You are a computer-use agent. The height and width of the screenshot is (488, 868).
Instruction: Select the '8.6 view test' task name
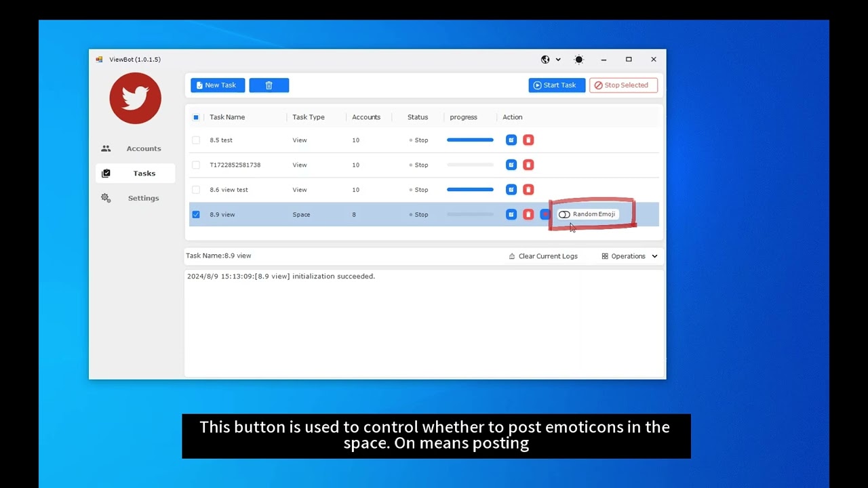(x=229, y=190)
